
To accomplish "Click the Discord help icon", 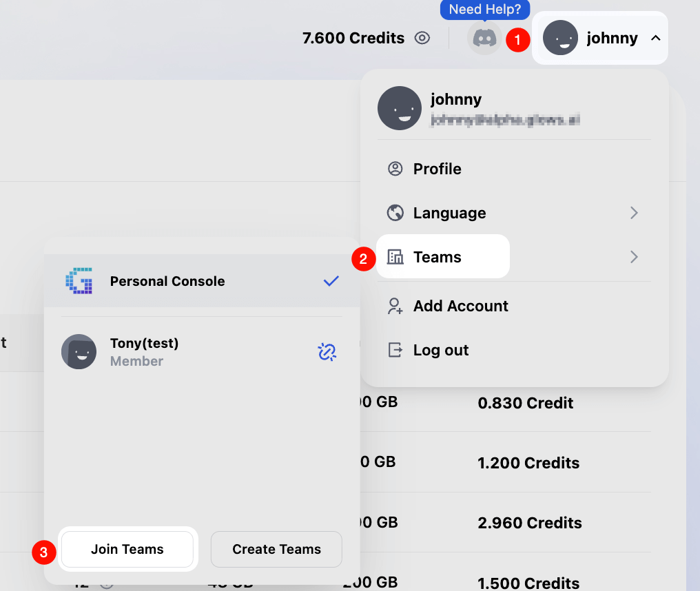I will click(484, 38).
